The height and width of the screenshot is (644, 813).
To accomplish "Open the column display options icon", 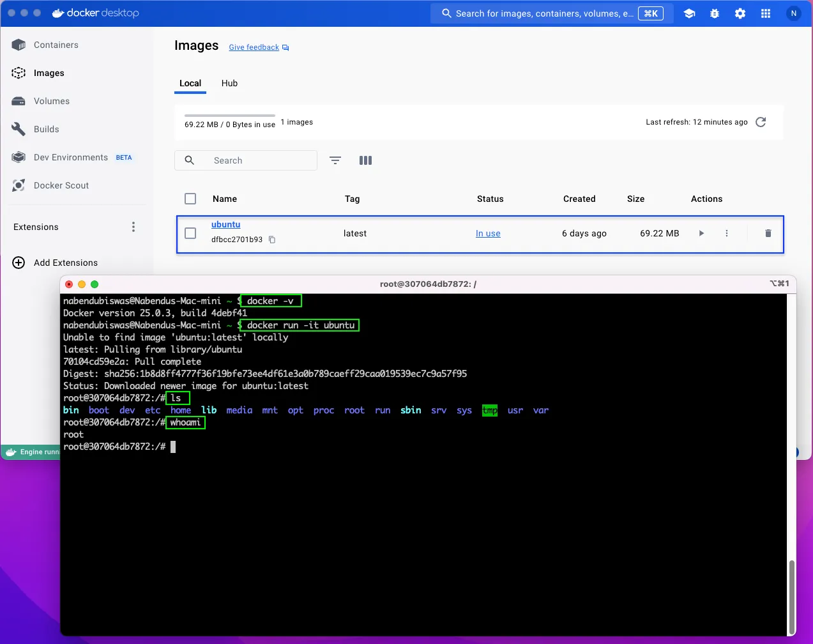I will coord(365,160).
